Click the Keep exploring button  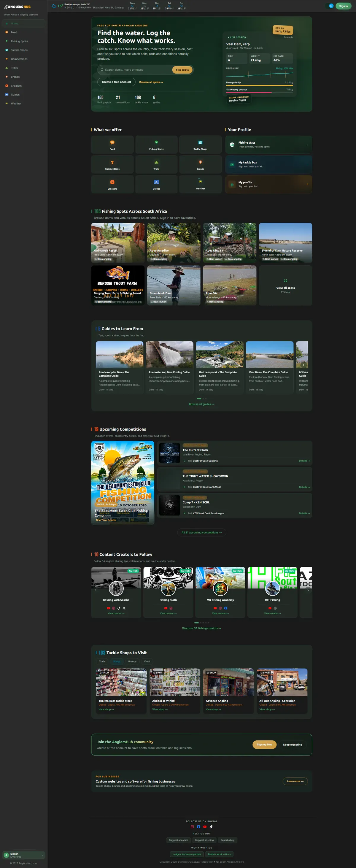click(x=292, y=744)
